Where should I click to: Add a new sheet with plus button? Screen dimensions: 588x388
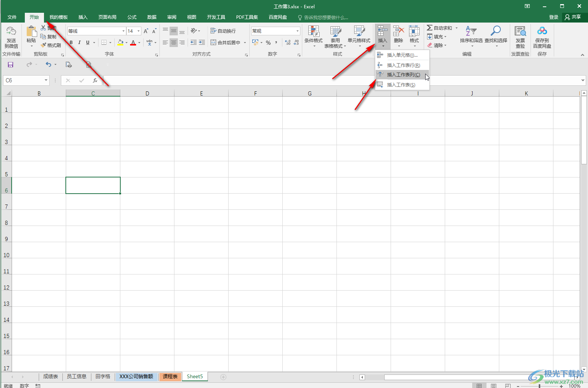[x=223, y=377]
